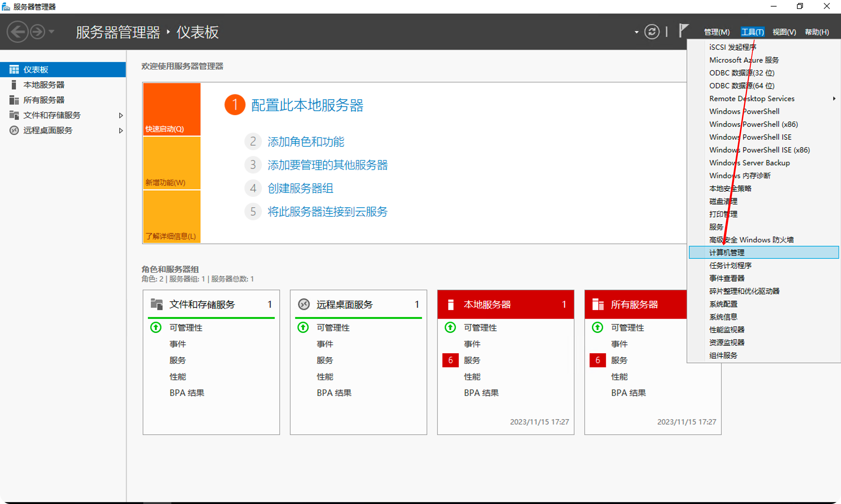Click the refresh icon in header
841x504 pixels.
tap(652, 32)
